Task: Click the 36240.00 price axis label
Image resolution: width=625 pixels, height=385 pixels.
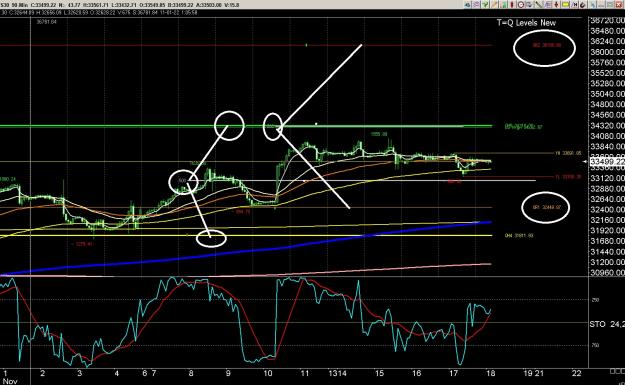Action: [607, 41]
